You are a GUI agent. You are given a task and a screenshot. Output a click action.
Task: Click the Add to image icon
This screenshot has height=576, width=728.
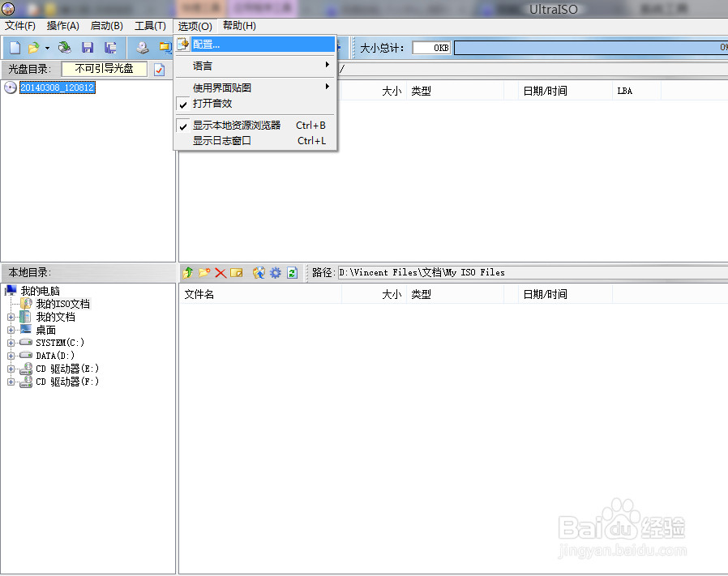point(259,272)
